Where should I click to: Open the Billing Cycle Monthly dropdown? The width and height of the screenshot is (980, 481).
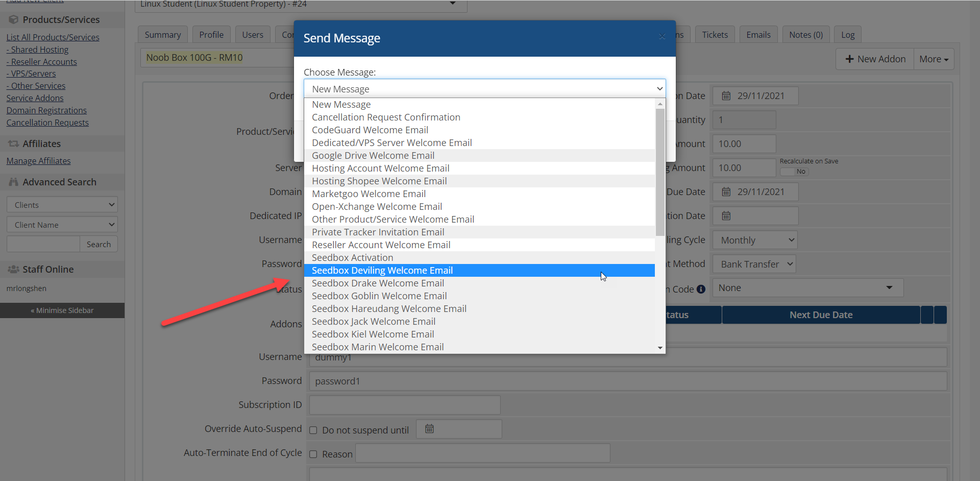tap(755, 240)
